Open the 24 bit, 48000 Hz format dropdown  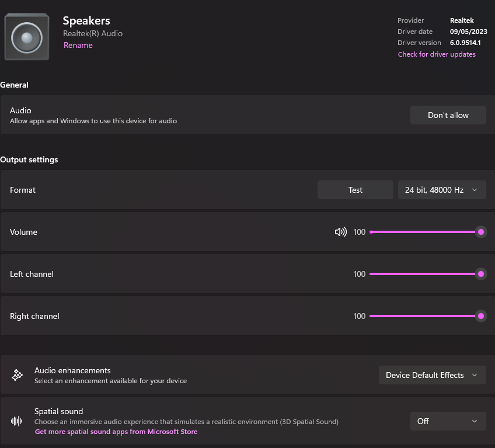(x=442, y=190)
